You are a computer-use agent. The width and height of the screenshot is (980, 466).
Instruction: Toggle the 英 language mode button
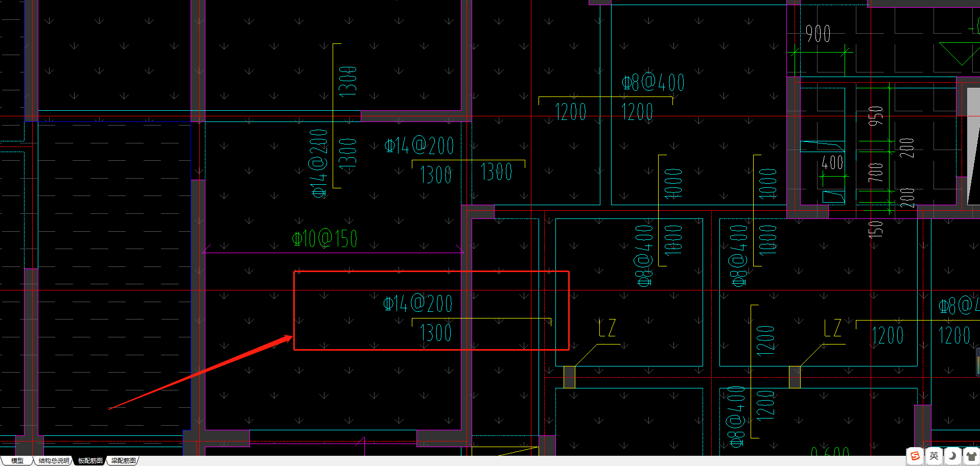934,456
